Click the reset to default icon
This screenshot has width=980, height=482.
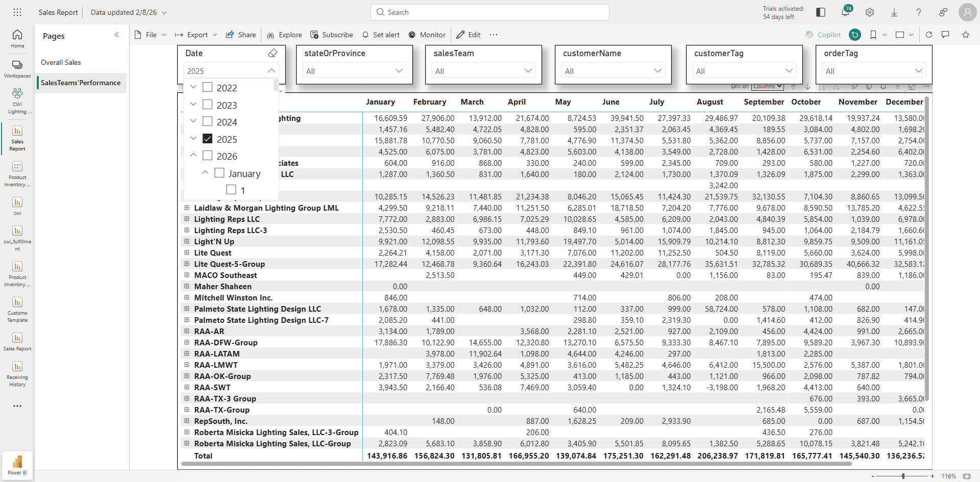click(855, 35)
